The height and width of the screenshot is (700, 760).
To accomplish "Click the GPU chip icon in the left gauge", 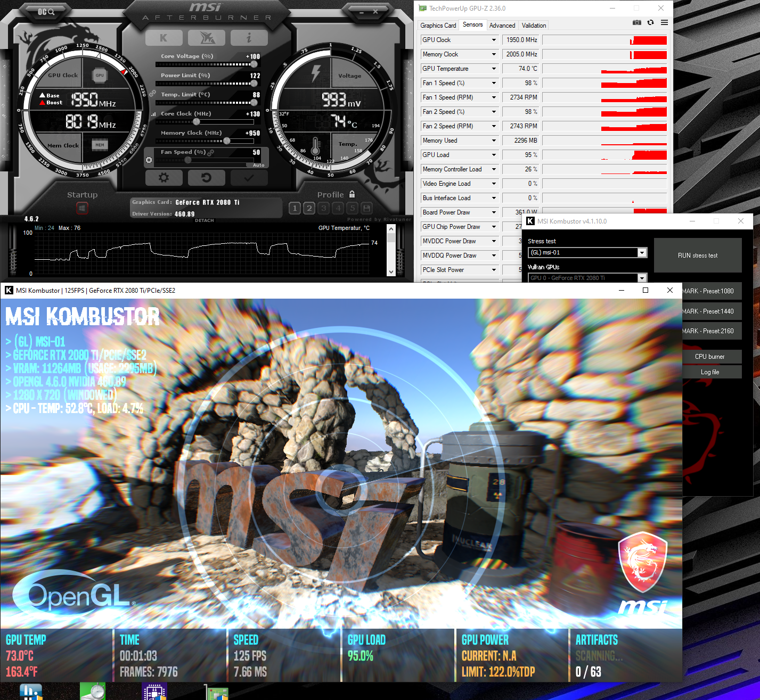I will [100, 76].
